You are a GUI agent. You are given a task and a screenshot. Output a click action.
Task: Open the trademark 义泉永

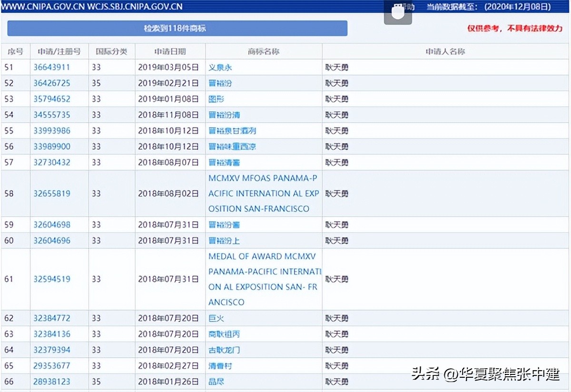coord(220,67)
